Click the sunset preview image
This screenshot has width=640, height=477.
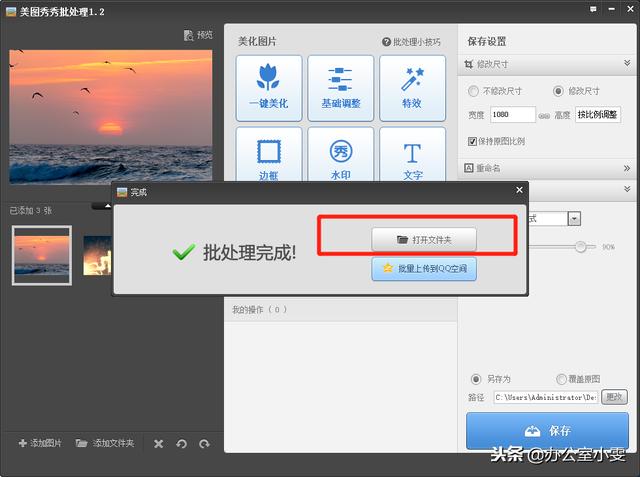111,117
